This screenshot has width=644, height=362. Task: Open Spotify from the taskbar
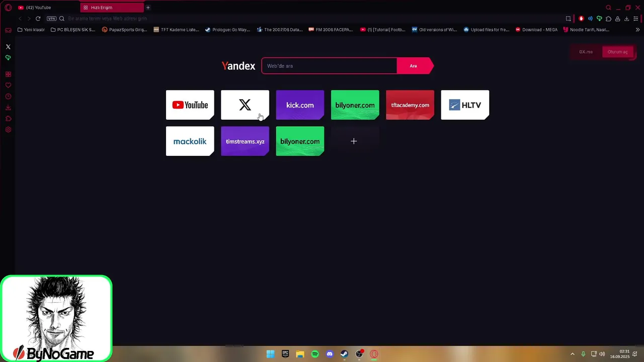point(315,354)
